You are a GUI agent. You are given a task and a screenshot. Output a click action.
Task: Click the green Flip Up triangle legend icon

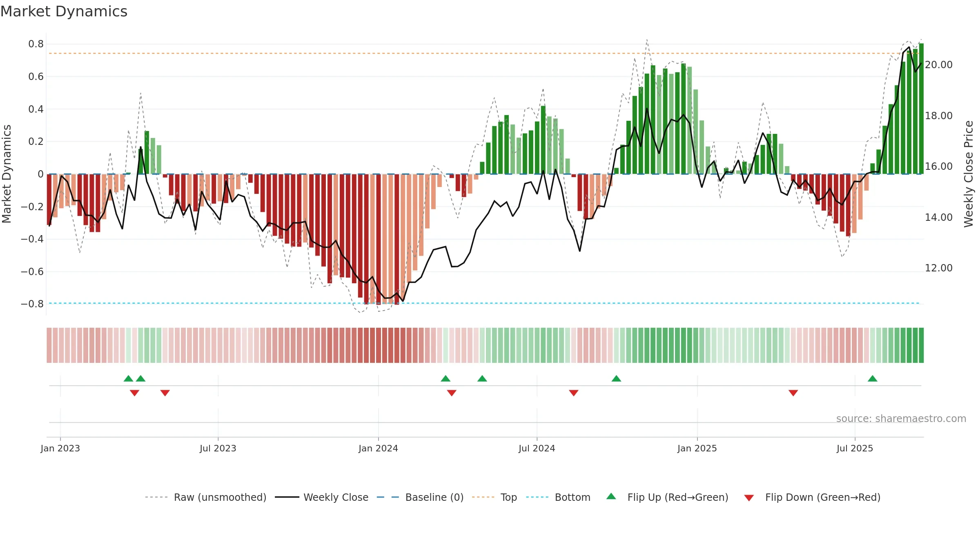coord(611,496)
